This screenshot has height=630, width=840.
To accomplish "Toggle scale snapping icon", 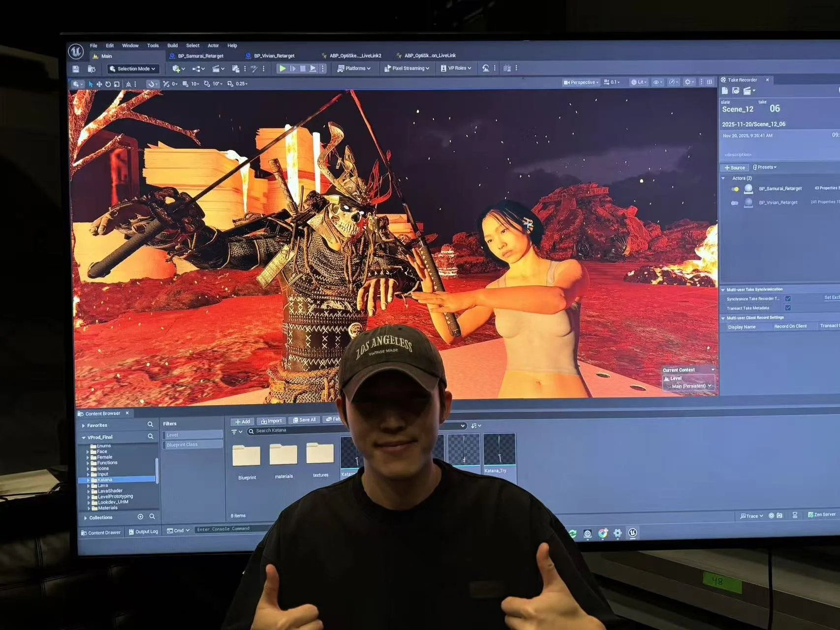I will [230, 84].
